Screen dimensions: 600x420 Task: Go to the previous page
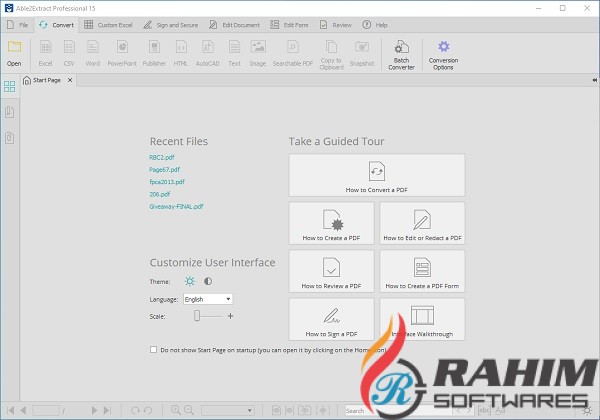click(x=23, y=410)
